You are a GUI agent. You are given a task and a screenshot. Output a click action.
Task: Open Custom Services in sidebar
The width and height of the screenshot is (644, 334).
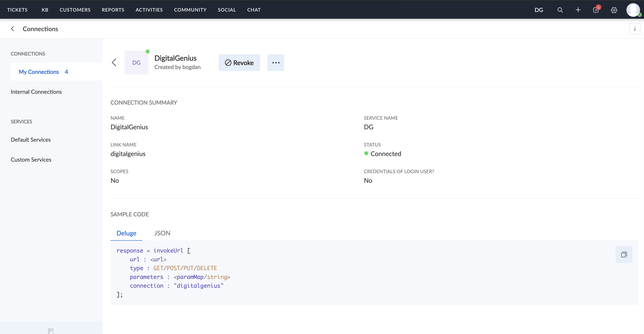coord(31,159)
